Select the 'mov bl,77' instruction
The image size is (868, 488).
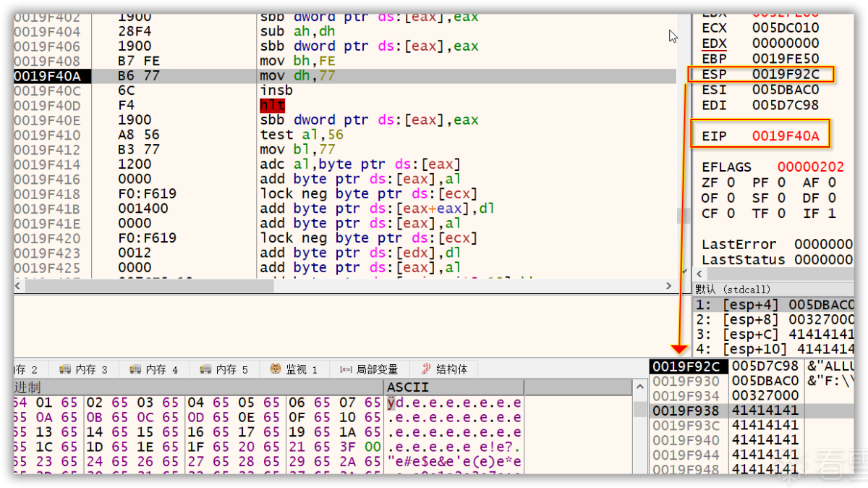click(x=298, y=149)
